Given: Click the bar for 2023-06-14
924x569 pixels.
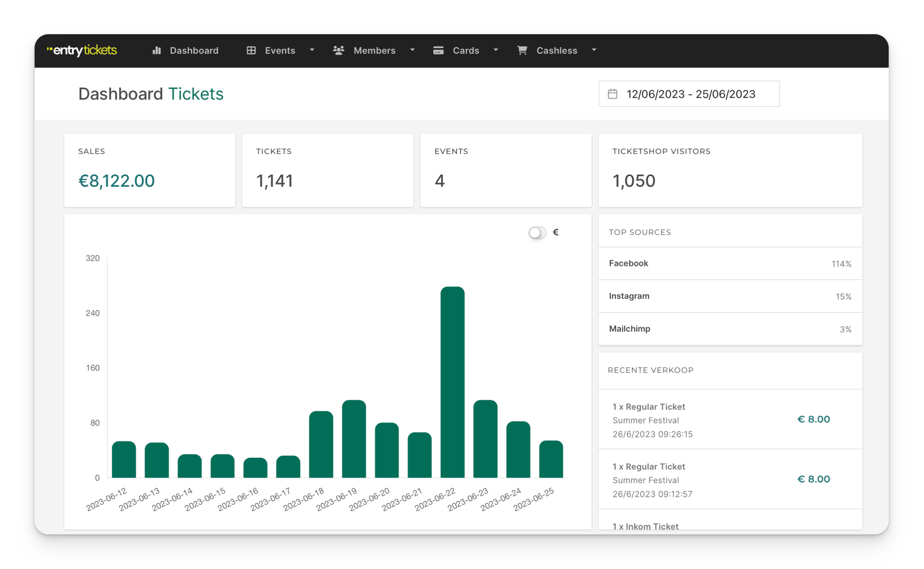Looking at the screenshot, I should [x=189, y=466].
